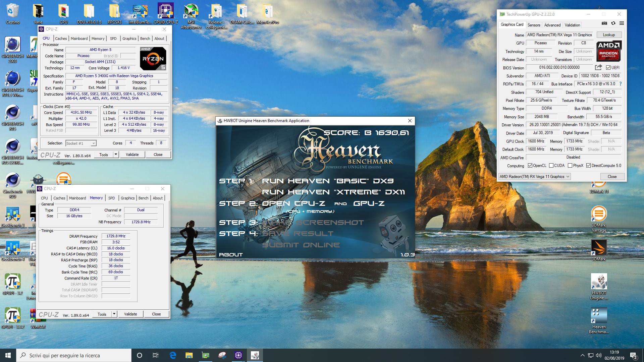Open 3DMark 11 desktop shortcut
The image size is (644, 362).
pos(599,188)
